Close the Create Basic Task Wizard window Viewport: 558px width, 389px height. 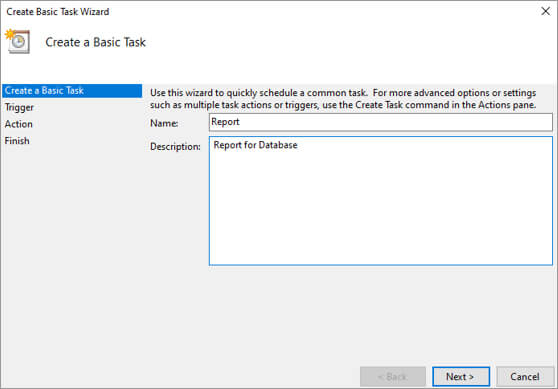click(x=545, y=11)
